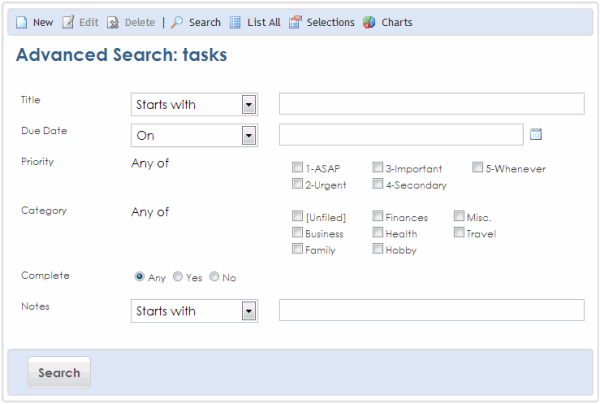The width and height of the screenshot is (600, 404).
Task: Click the magnifier Search icon
Action: coord(176,22)
